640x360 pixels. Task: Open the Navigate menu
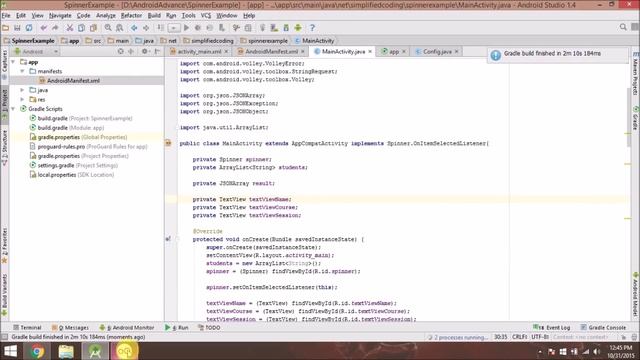(60, 16)
